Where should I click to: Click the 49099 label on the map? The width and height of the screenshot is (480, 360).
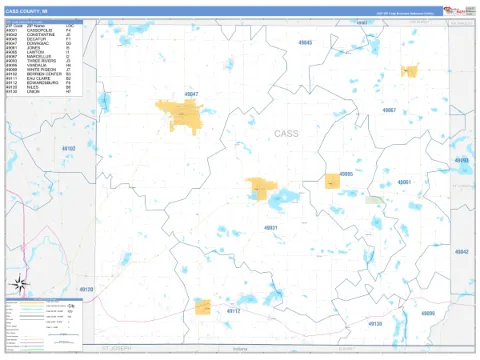[428, 313]
